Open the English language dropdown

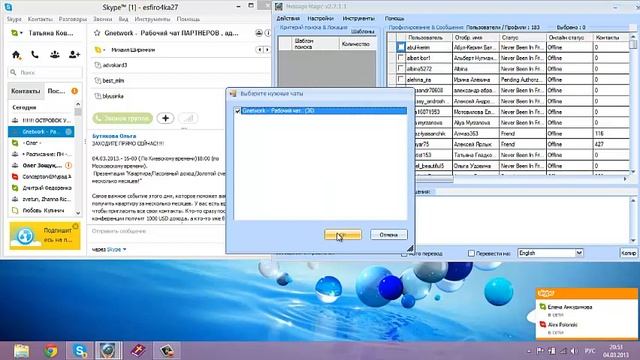[x=579, y=253]
